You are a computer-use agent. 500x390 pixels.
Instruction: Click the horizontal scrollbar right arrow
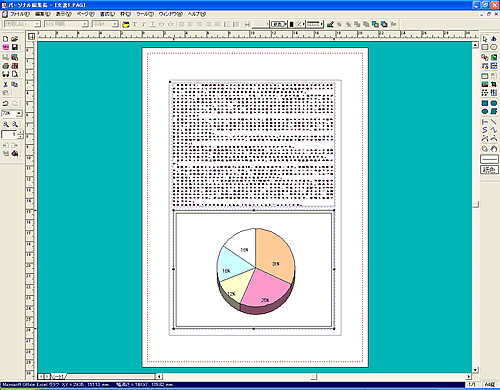[x=469, y=377]
